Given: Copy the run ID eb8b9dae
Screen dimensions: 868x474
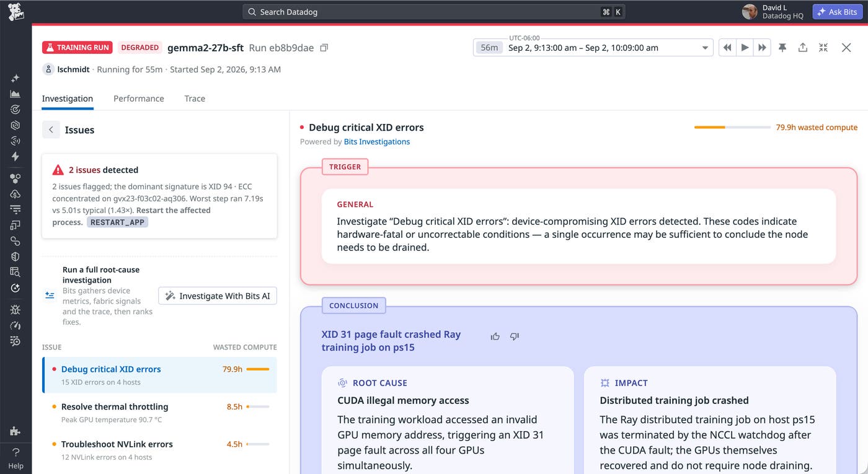Looking at the screenshot, I should point(324,48).
